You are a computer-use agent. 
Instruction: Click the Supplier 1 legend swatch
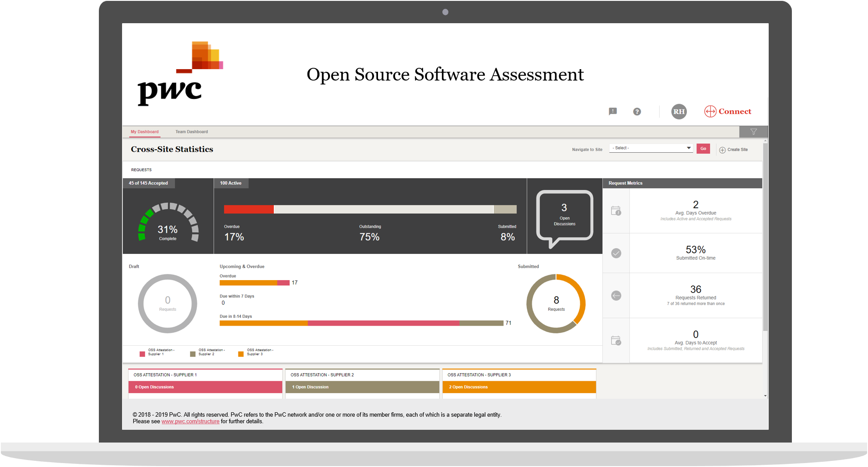tap(142, 354)
